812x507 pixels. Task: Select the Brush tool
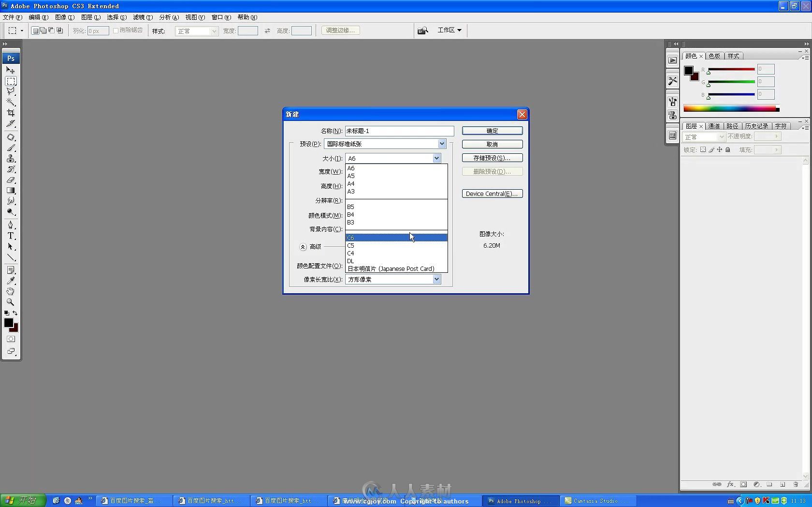pos(11,148)
